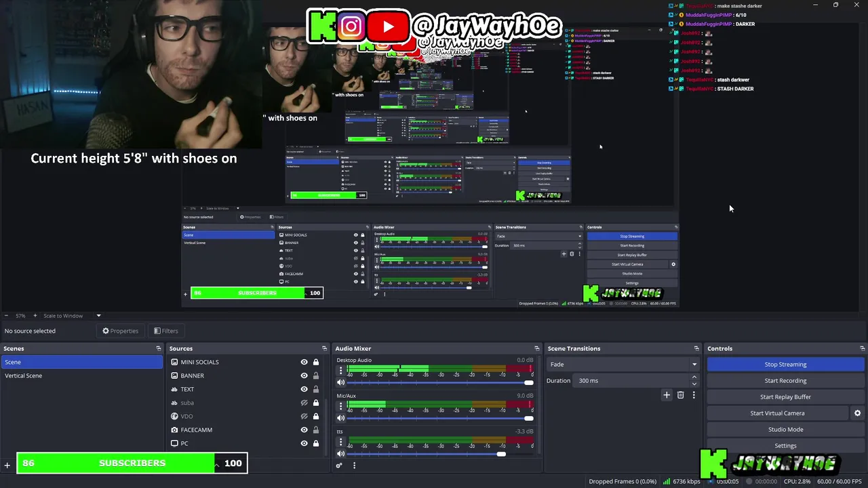The image size is (868, 488).
Task: Remove the selected scene transition
Action: [680, 394]
